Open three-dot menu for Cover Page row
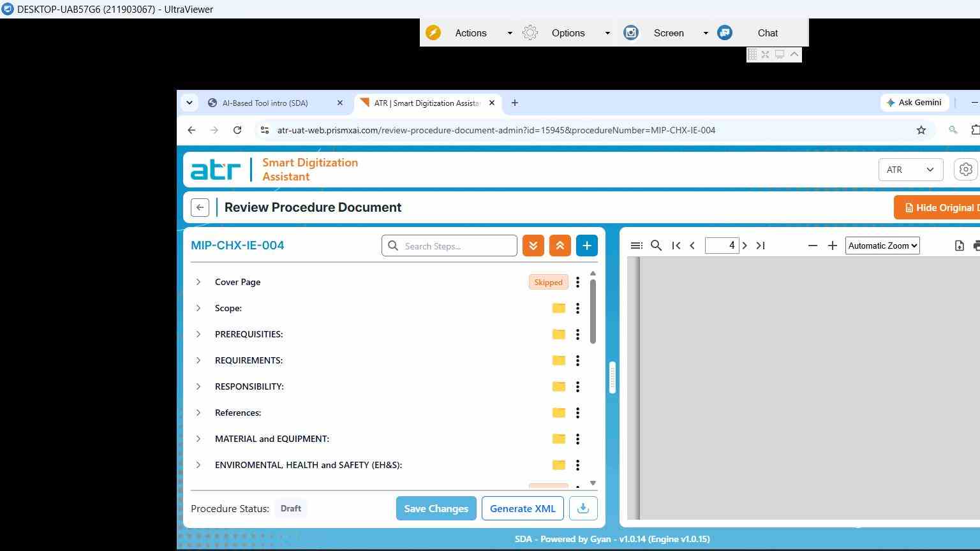The image size is (980, 551). click(578, 282)
